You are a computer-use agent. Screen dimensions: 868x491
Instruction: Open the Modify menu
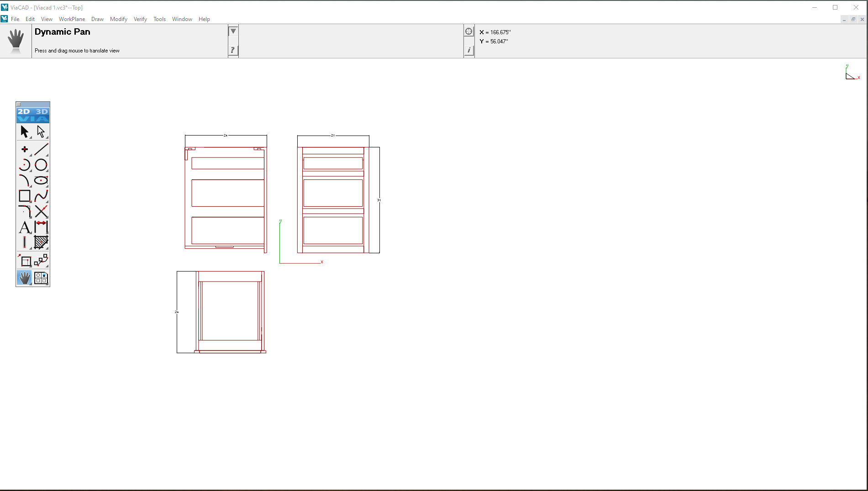point(118,19)
